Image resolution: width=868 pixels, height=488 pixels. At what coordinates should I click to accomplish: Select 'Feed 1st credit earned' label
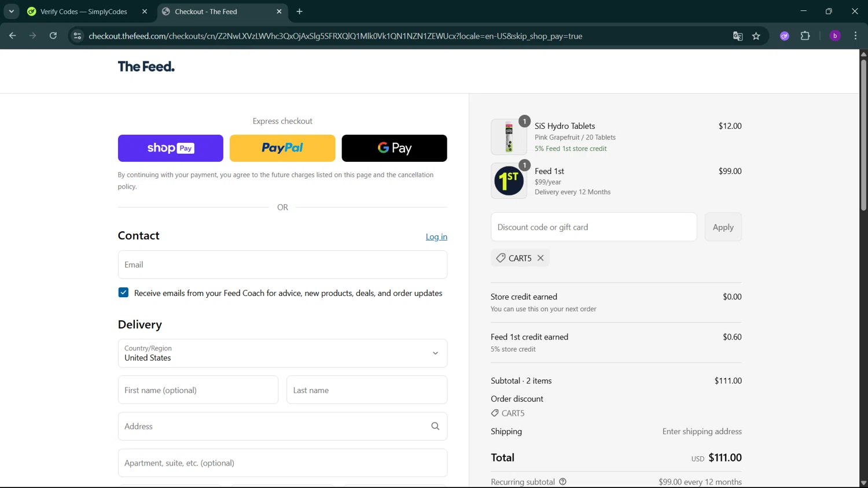coord(529,337)
